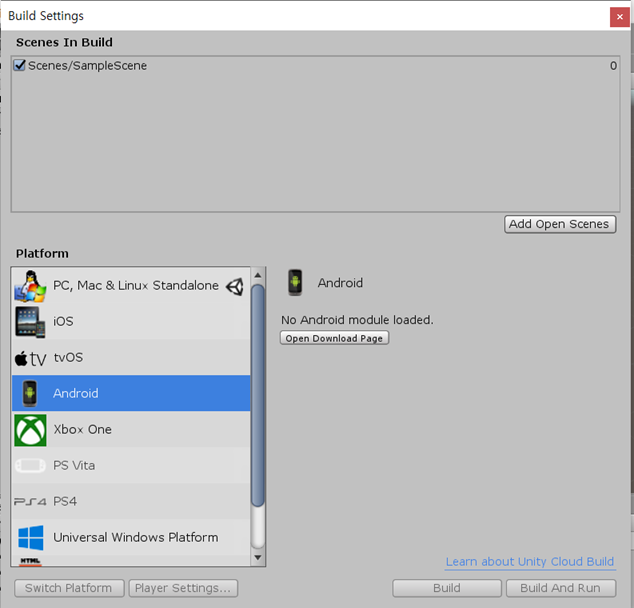Click the platform list scroll down arrow
Viewport: 634px width, 608px height.
(x=258, y=557)
